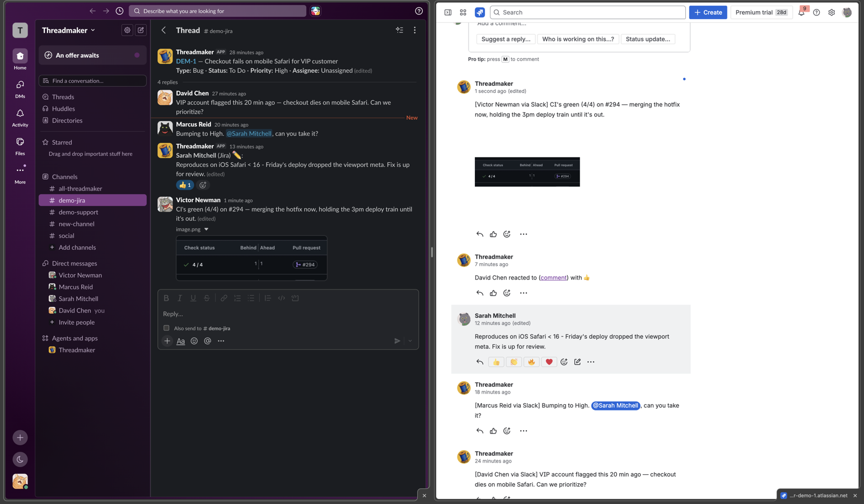Focus the Slack search field
Screen dimensions: 864x504
click(217, 11)
